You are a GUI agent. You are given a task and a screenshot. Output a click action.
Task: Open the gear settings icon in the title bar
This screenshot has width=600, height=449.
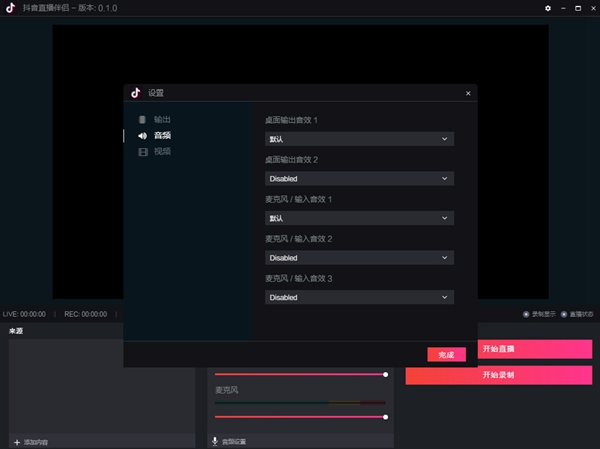click(548, 8)
